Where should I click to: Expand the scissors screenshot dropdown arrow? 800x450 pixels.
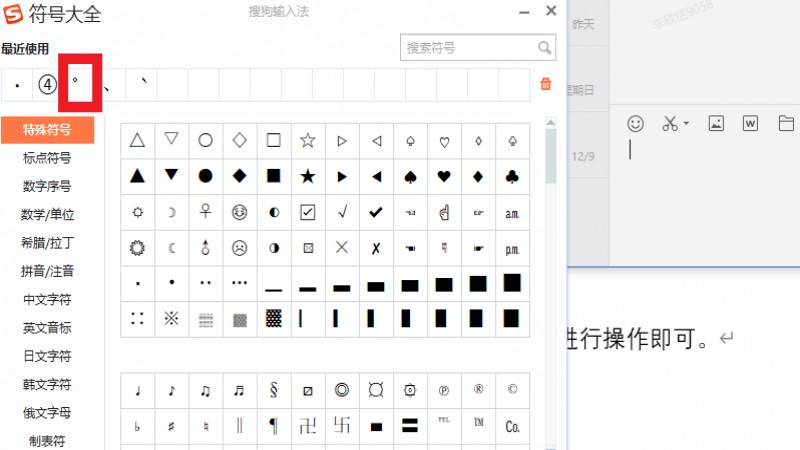point(687,124)
